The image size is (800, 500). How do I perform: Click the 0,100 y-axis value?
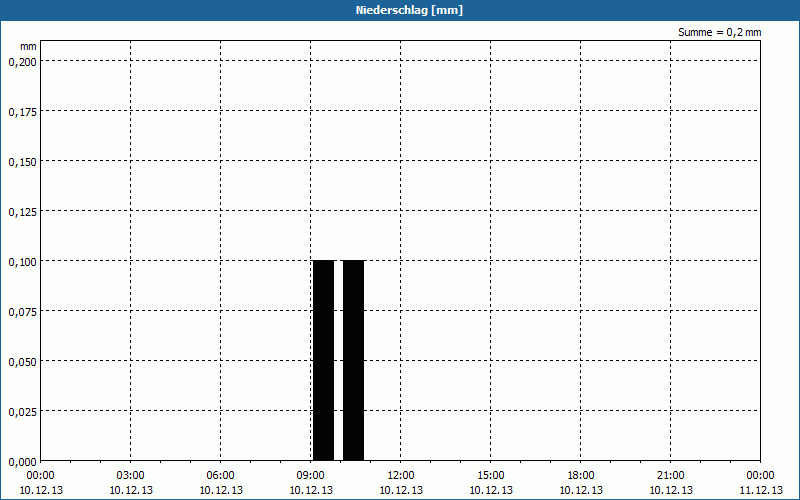point(22,261)
